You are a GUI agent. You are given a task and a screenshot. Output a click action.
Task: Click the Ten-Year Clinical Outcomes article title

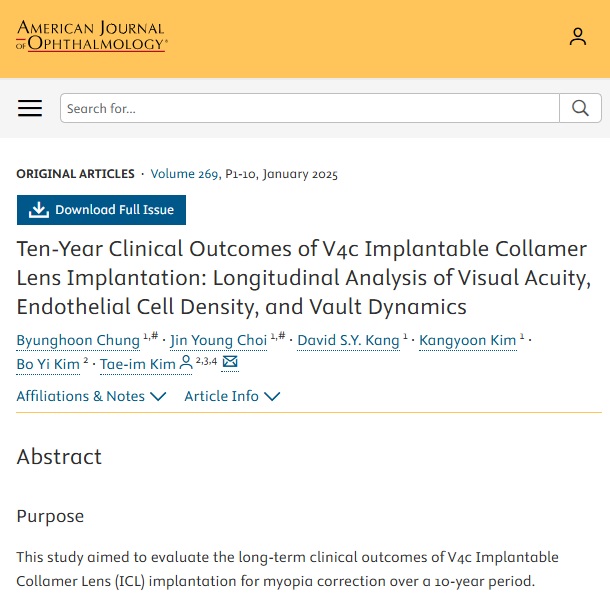click(x=301, y=277)
